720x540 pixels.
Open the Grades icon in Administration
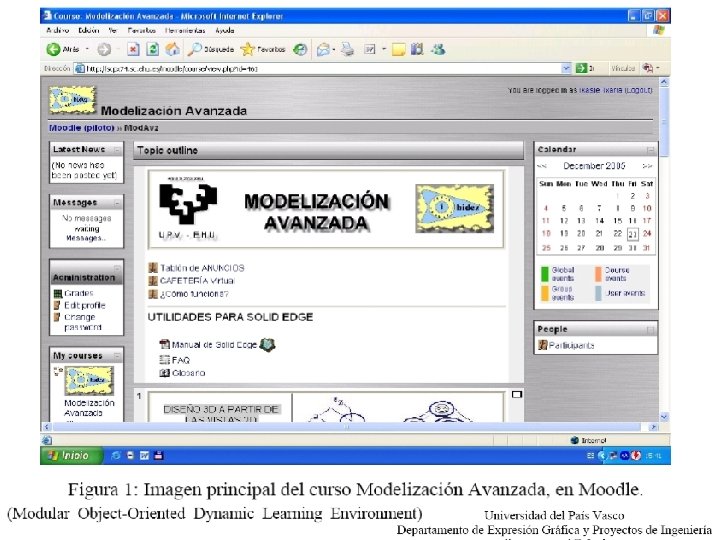coord(58,293)
